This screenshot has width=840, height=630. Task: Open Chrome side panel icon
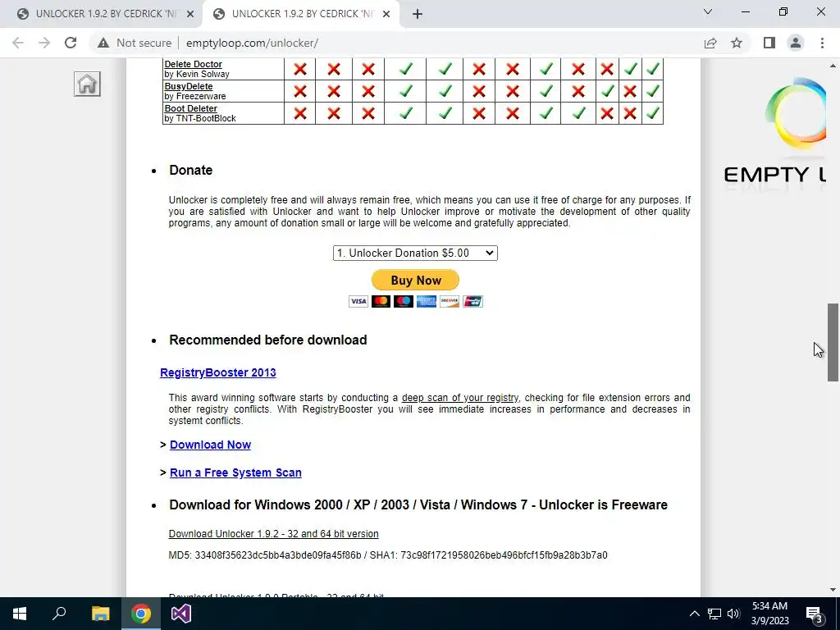769,43
